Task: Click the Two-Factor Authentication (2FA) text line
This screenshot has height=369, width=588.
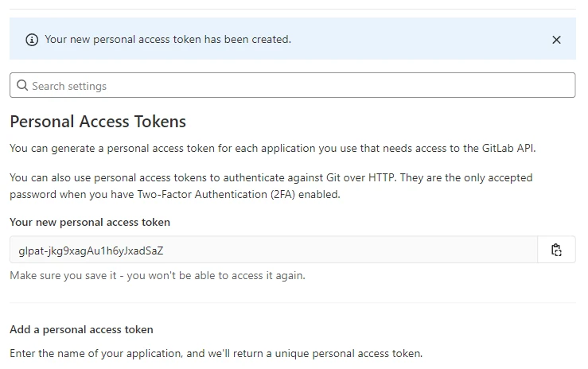Action: 174,194
